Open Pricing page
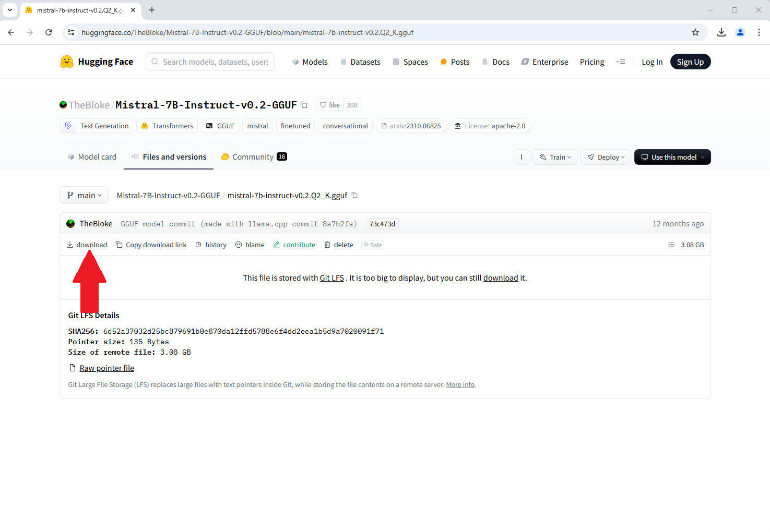 click(x=592, y=62)
